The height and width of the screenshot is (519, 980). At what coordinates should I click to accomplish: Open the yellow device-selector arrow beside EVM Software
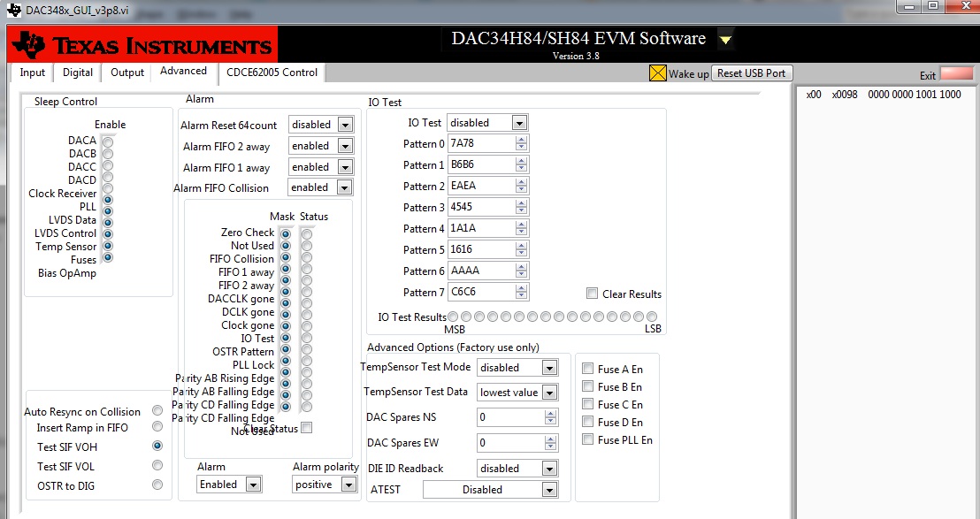click(725, 40)
